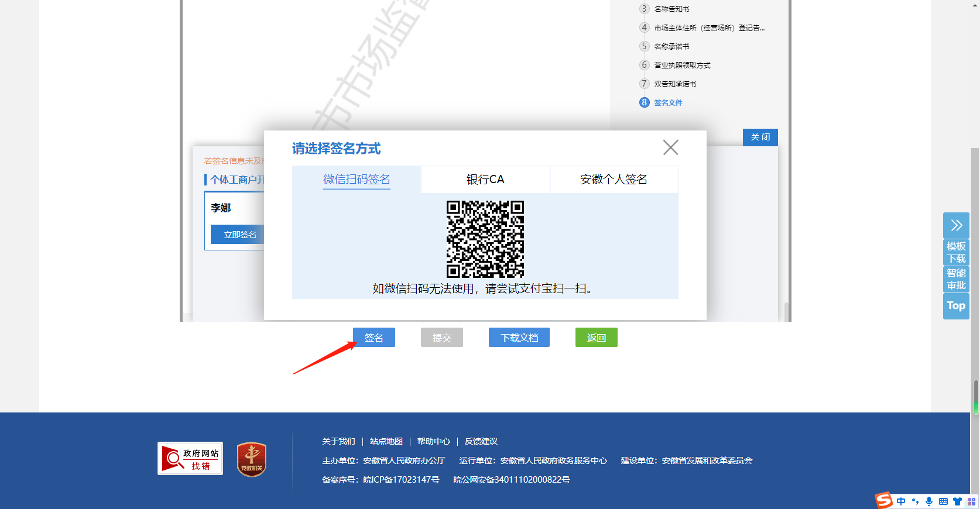Open 智能审批 from the side toolbar
Viewport: 980px width, 509px height.
[956, 279]
